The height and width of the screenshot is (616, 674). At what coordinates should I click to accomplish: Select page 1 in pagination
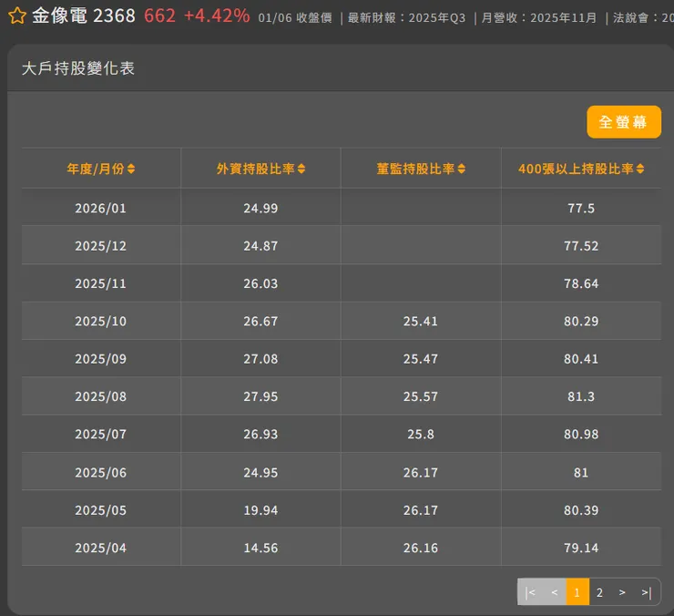577,592
